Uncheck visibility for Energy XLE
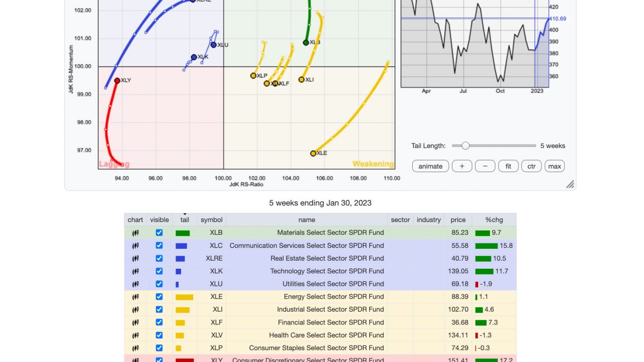The image size is (644, 362). coord(159,297)
